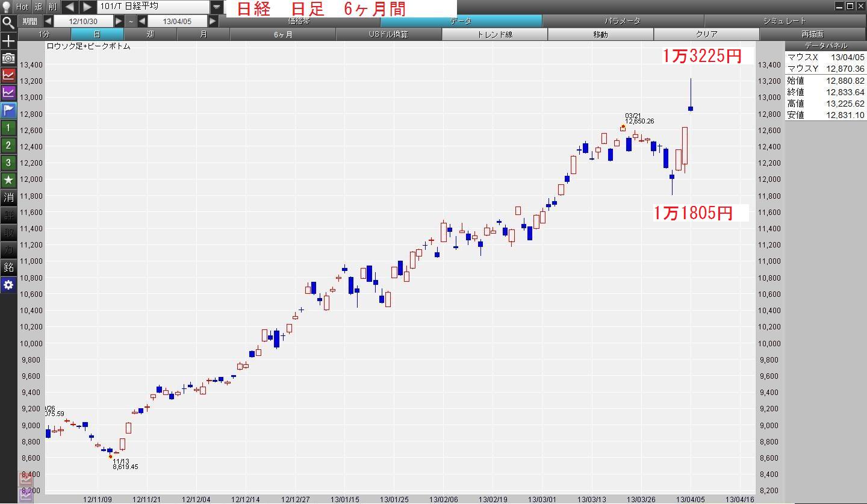The image size is (867, 504).
Task: Close the chart window
Action: pyautogui.click(x=860, y=6)
